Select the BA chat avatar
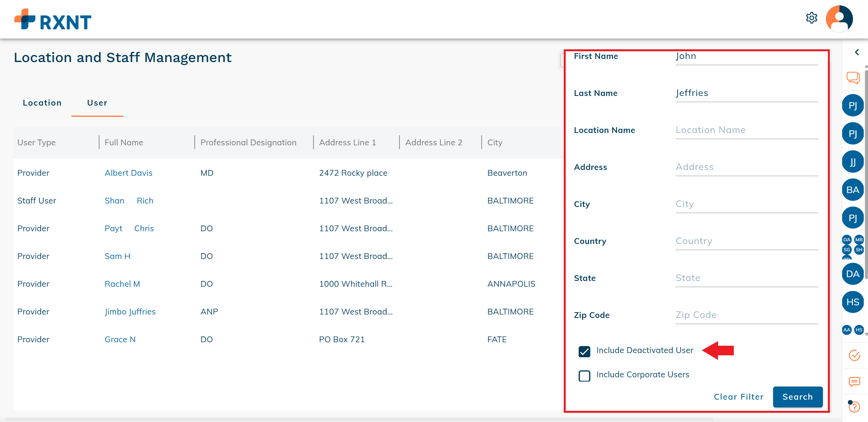This screenshot has height=422, width=868. pos(853,190)
